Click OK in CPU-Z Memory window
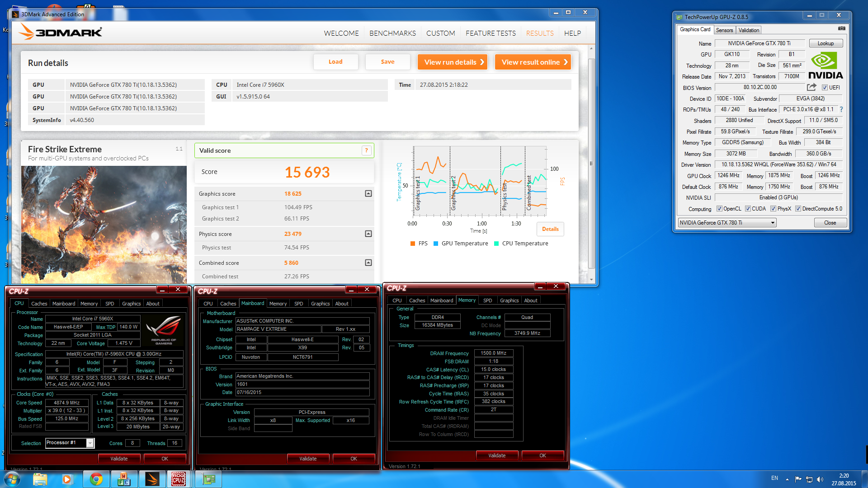868x488 pixels. click(542, 455)
